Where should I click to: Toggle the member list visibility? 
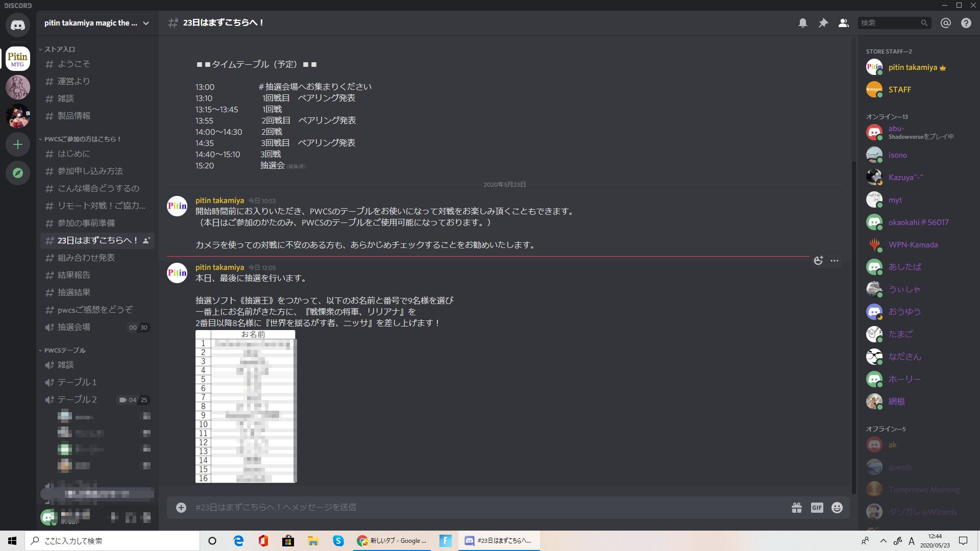coord(843,22)
